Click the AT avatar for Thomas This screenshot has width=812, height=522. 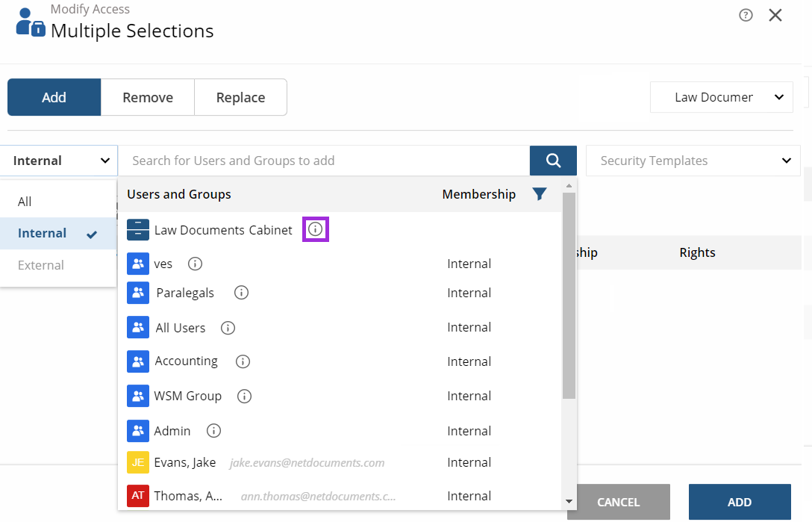(138, 496)
